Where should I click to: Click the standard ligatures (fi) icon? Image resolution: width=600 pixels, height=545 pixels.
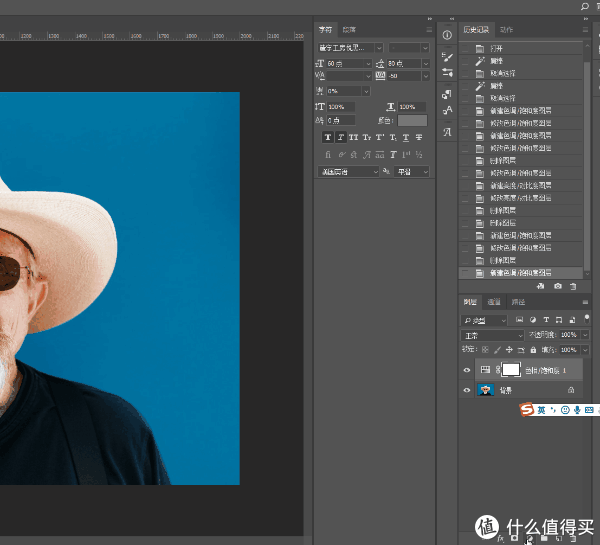(x=328, y=155)
